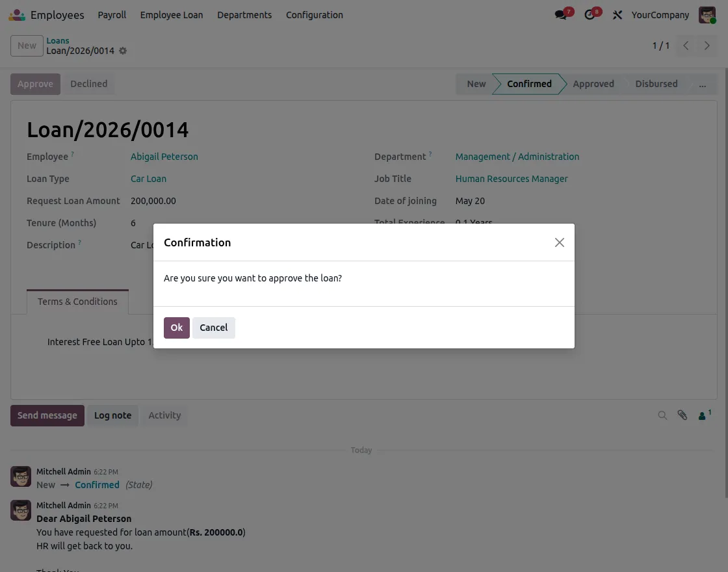Image resolution: width=728 pixels, height=572 pixels.
Task: Open the followers person icon
Action: coord(703,415)
